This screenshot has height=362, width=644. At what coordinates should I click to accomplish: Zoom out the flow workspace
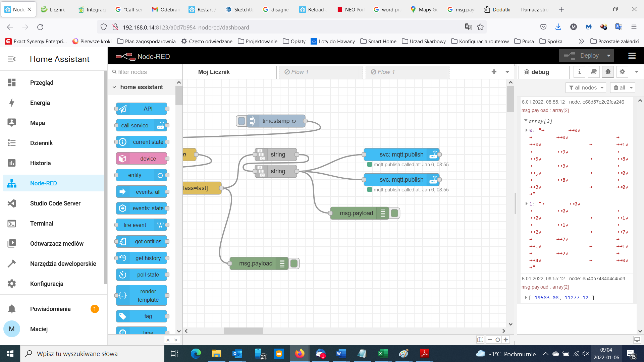click(x=490, y=340)
